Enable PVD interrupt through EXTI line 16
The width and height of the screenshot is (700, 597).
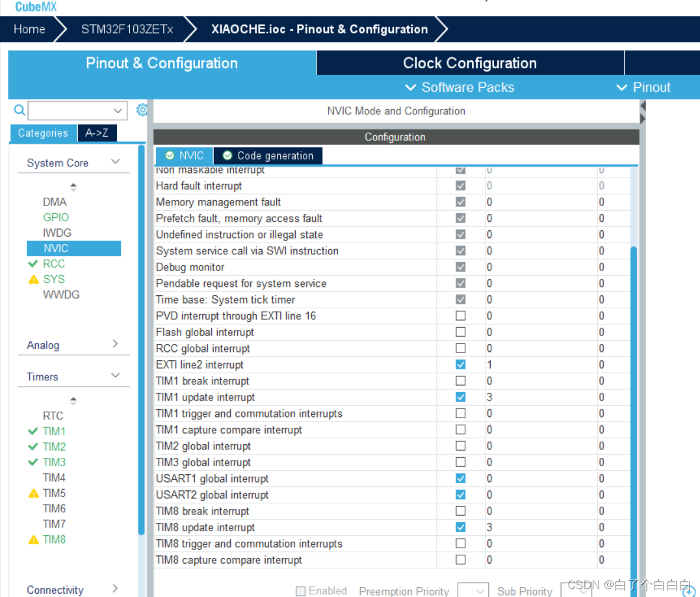pyautogui.click(x=460, y=315)
